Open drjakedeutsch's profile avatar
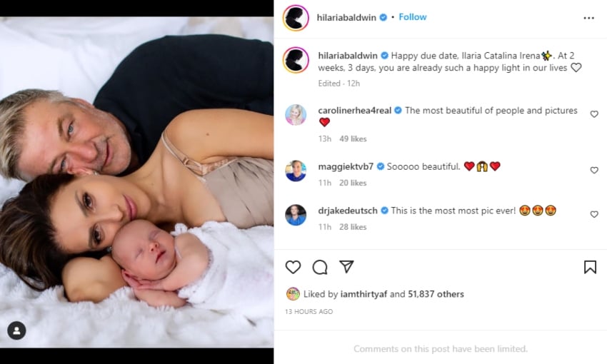 pyautogui.click(x=296, y=214)
